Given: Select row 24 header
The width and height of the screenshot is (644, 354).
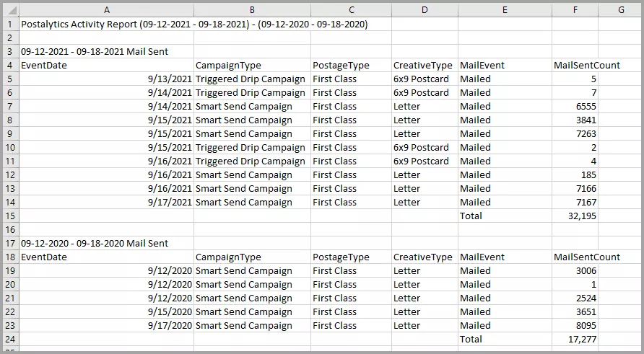Looking at the screenshot, I should click(x=11, y=339).
